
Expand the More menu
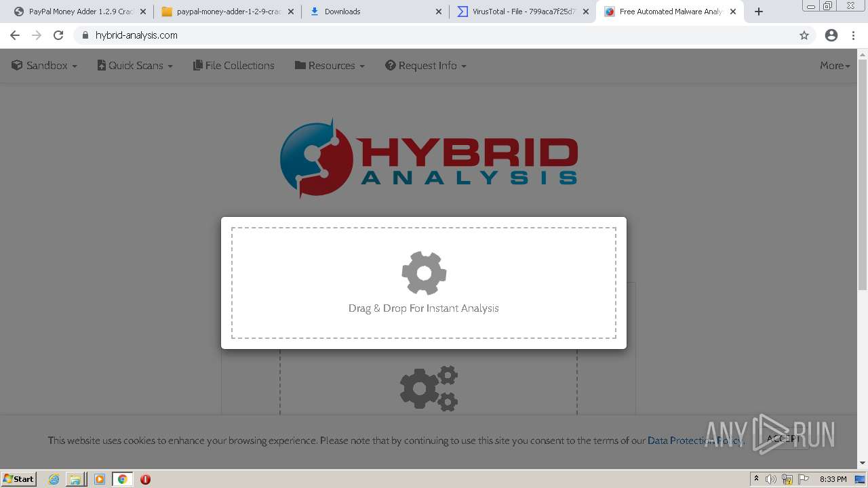tap(835, 66)
